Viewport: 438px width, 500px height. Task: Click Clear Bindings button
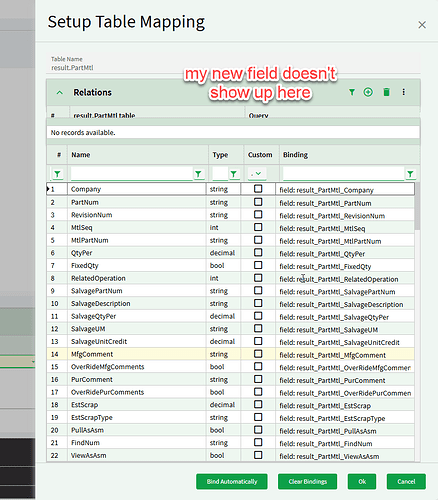click(307, 481)
